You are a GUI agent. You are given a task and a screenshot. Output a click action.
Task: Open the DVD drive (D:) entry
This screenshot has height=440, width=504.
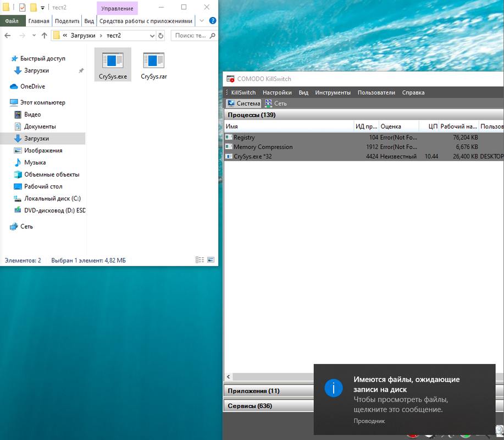(54, 210)
